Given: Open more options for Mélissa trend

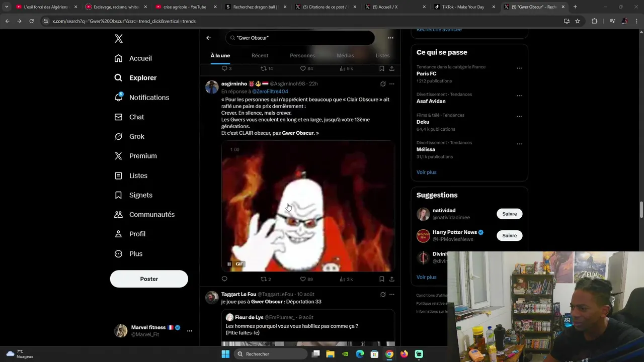Looking at the screenshot, I should pyautogui.click(x=519, y=144).
